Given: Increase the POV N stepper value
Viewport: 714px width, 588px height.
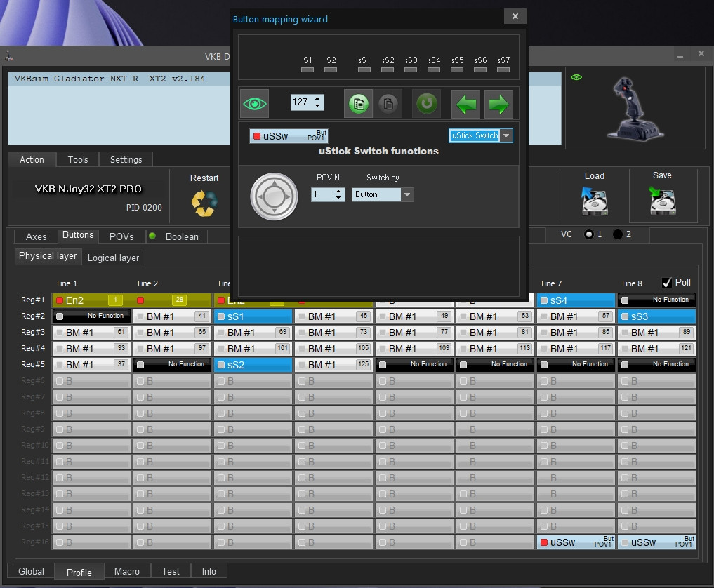Looking at the screenshot, I should 339,191.
